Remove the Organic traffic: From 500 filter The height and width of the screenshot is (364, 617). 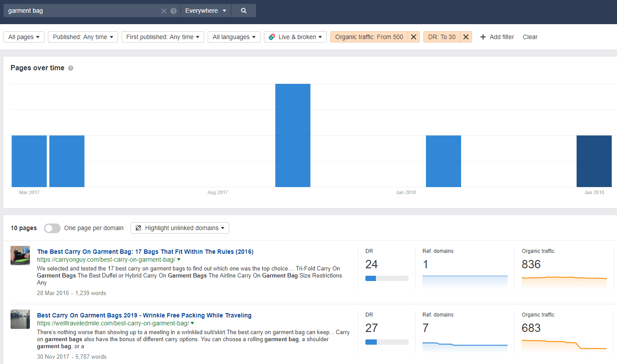414,37
